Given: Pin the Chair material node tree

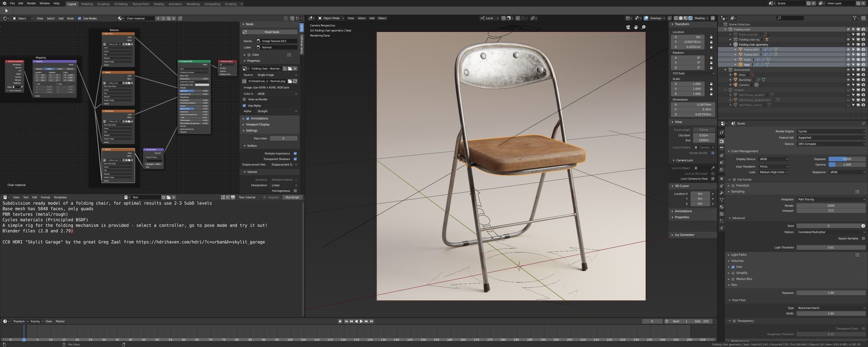Looking at the screenshot, I should [x=180, y=18].
